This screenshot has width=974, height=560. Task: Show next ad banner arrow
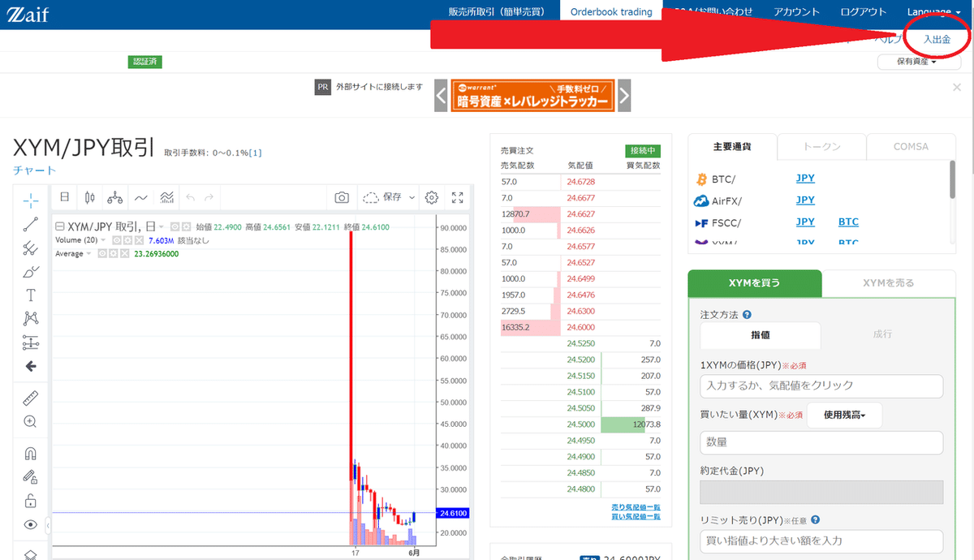(623, 96)
